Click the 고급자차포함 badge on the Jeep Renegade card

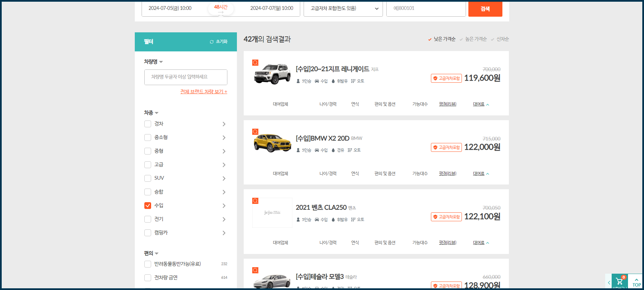coord(446,78)
